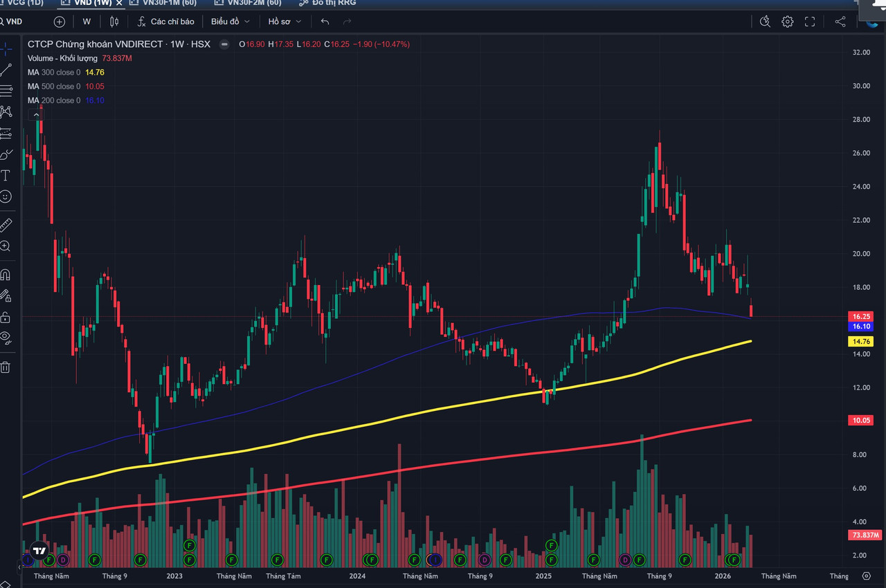Image resolution: width=886 pixels, height=588 pixels.
Task: Click the upper F marker above 2025
Action: tap(552, 545)
